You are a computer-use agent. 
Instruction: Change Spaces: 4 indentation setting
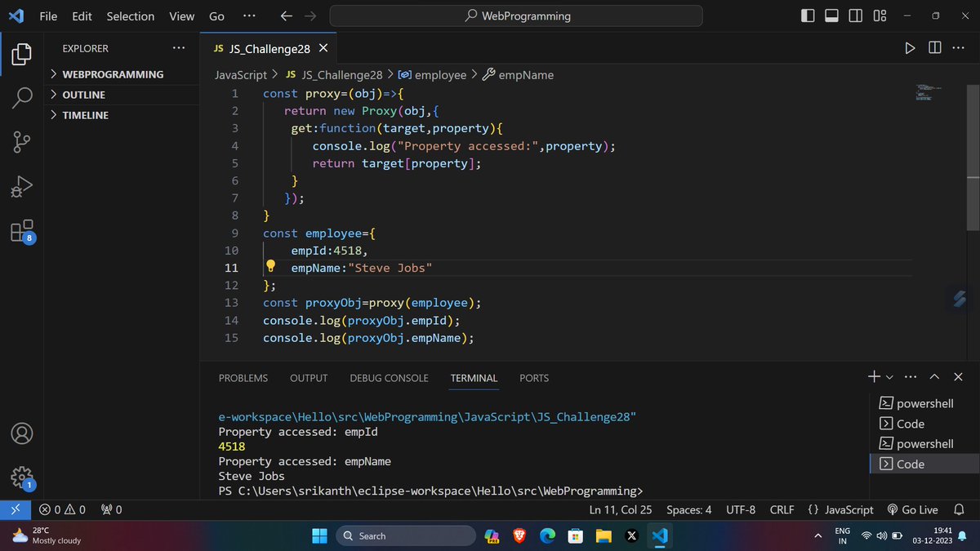pos(688,509)
